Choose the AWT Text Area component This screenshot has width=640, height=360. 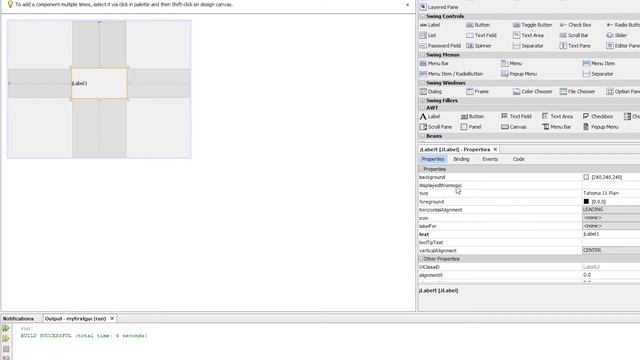557,116
